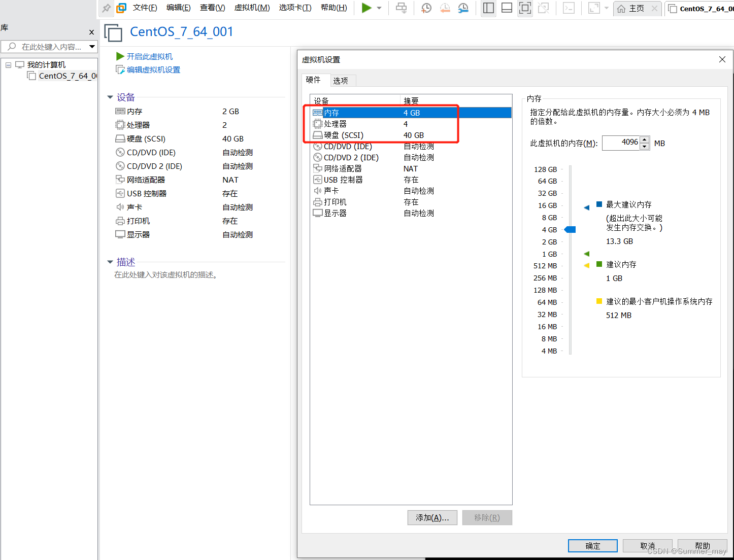Revert to snapshot via the toolbar icon
Screen dimensions: 734x560
pos(445,8)
